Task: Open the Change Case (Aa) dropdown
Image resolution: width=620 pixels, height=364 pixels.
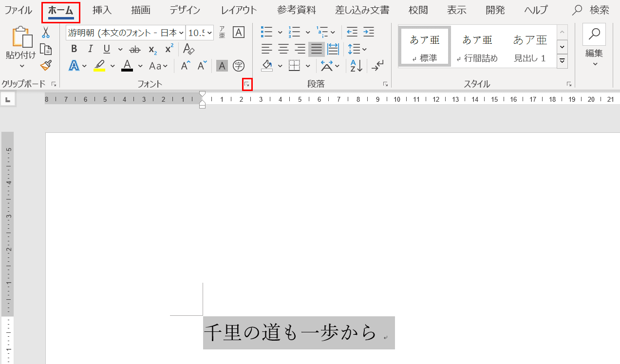Action: tap(158, 66)
